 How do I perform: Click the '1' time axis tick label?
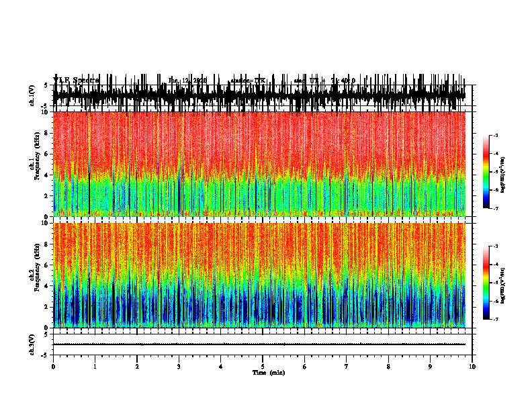[x=95, y=367]
